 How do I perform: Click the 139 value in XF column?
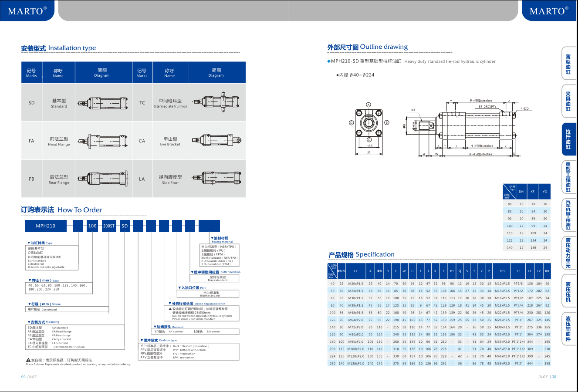pyautogui.click(x=533, y=247)
